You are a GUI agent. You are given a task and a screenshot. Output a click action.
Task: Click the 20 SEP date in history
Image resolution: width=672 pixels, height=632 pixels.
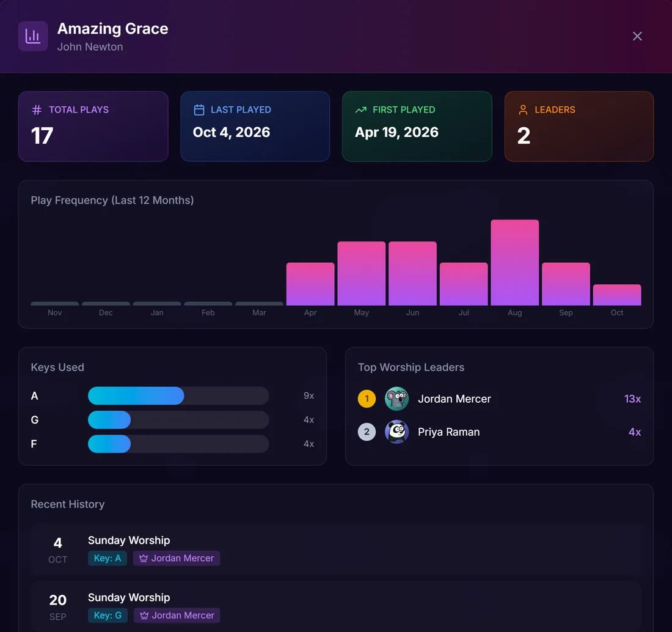57,607
